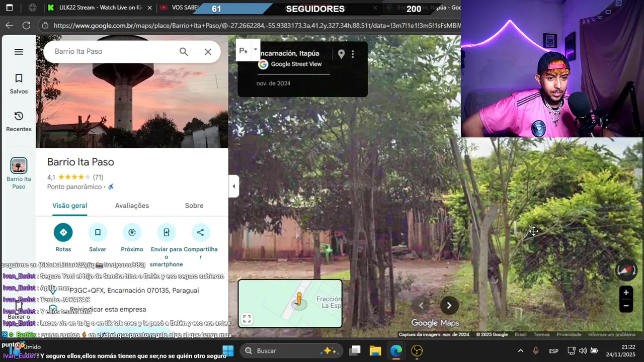Click the Street View compass

[626, 271]
